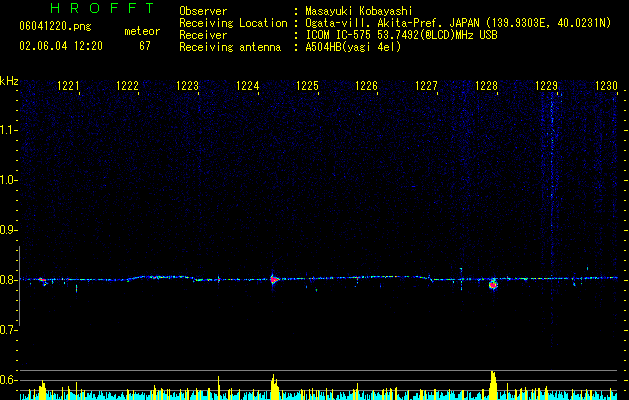
Task: Click the "Receiver" field label
Action: click(203, 35)
